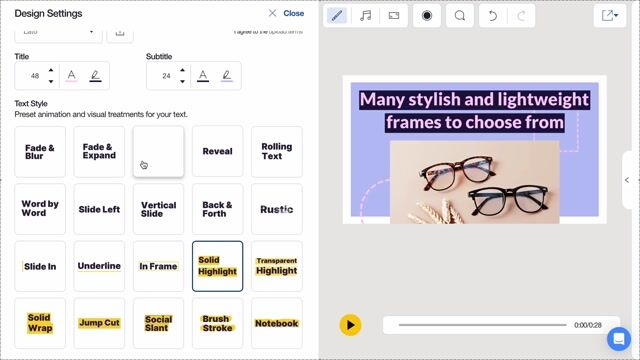Choose the Jump Cut text style
Image resolution: width=640 pixels, height=360 pixels.
click(x=99, y=323)
